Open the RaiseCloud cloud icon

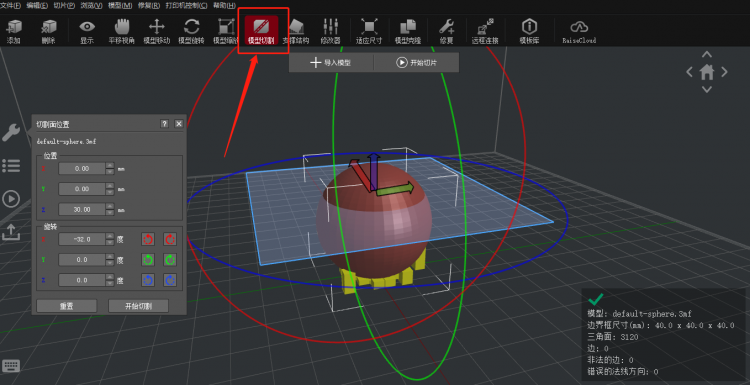point(579,31)
